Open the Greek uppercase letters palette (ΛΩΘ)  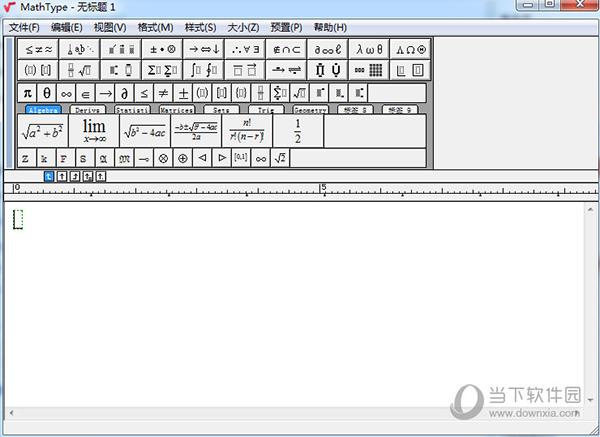[x=409, y=48]
